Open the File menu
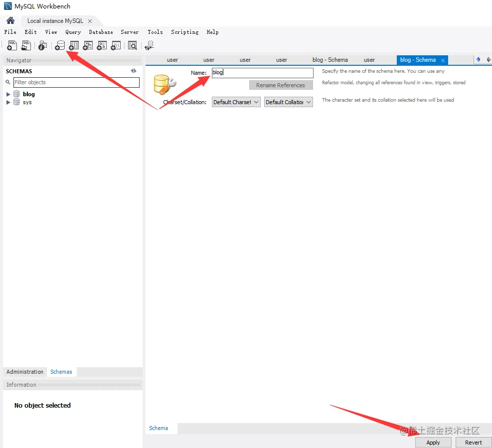492x448 pixels. [x=10, y=32]
